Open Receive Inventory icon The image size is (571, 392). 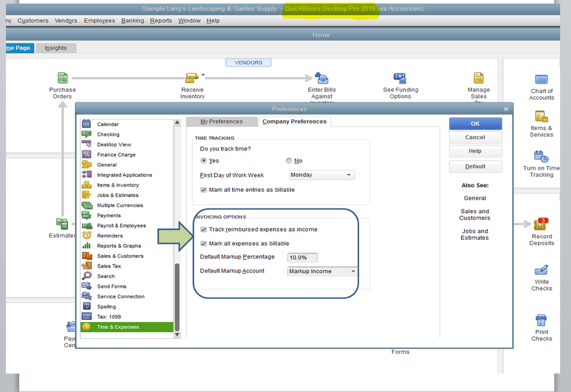192,78
